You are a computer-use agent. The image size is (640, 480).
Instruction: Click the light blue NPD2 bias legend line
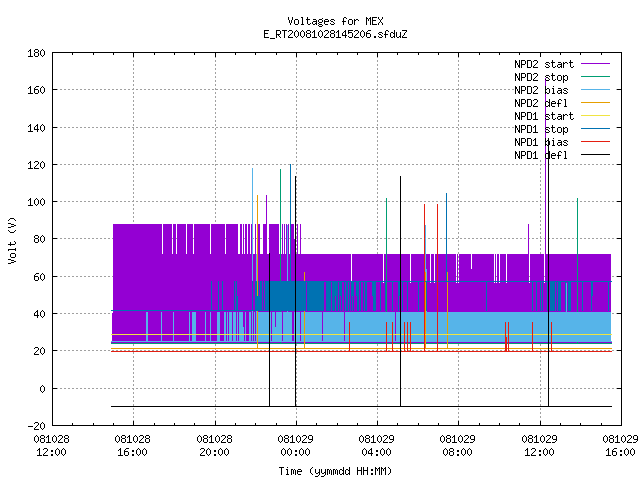pos(595,89)
